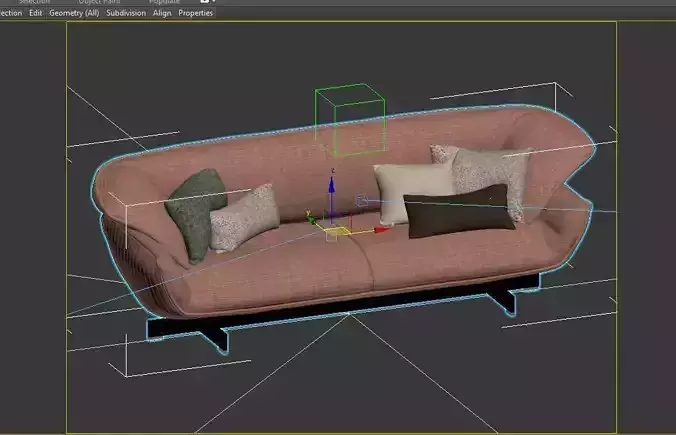
Task: Select the dark brown rectangular pillow
Action: tap(460, 211)
